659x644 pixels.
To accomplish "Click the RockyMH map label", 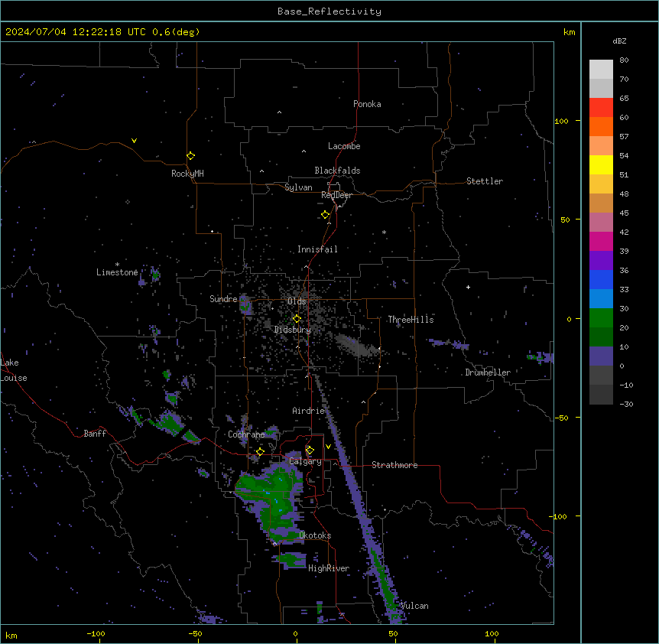I will [187, 174].
